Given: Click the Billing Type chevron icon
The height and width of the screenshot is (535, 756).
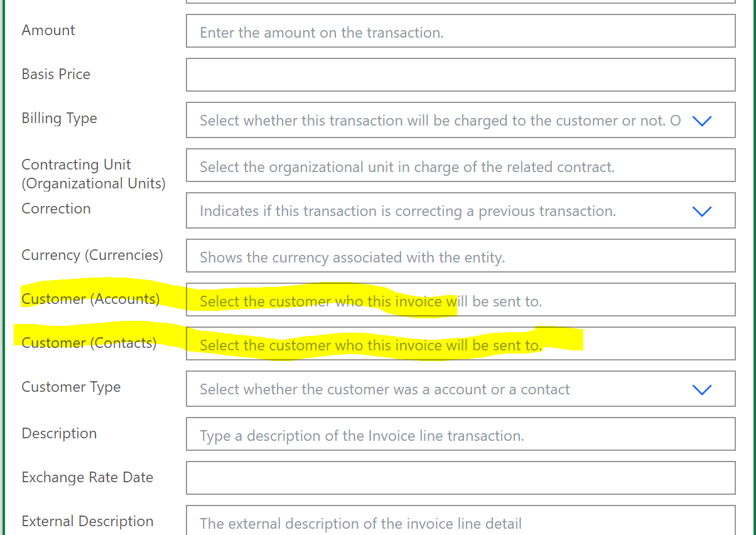Looking at the screenshot, I should pyautogui.click(x=701, y=121).
